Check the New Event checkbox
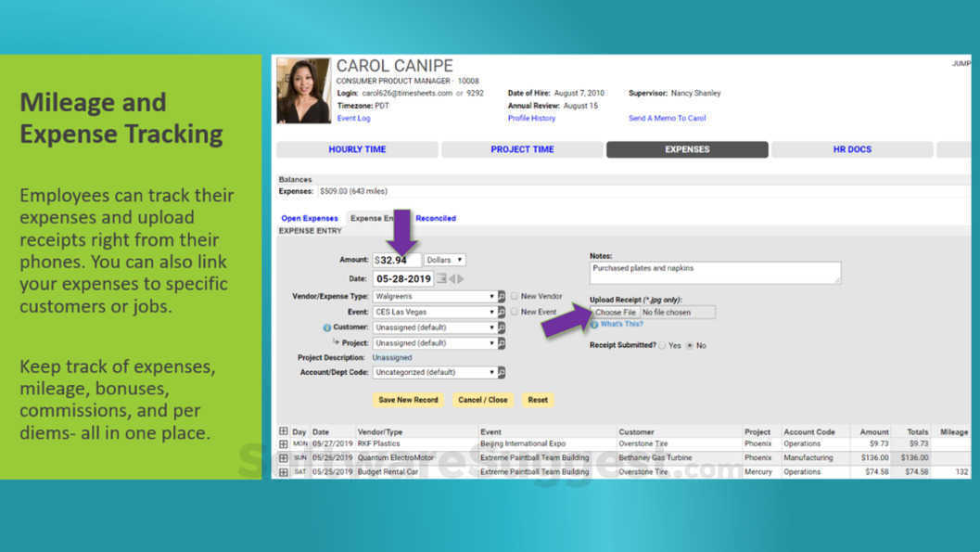This screenshot has width=980, height=552. coord(515,312)
